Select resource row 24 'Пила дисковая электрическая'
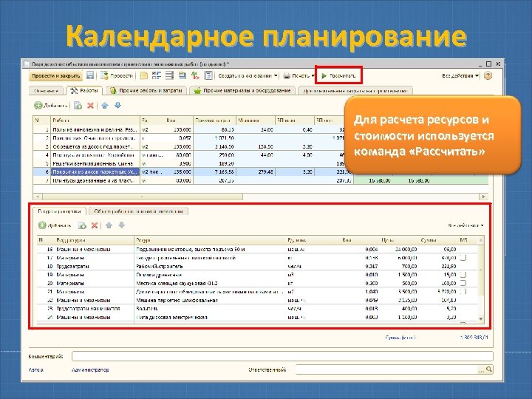 click(257, 317)
